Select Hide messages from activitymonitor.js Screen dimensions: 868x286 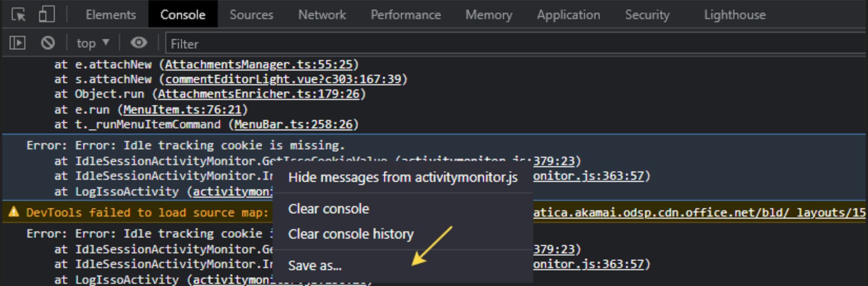[x=403, y=177]
